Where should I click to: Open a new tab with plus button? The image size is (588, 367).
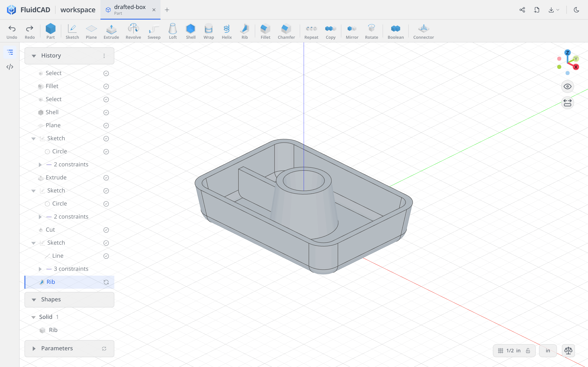(x=167, y=10)
